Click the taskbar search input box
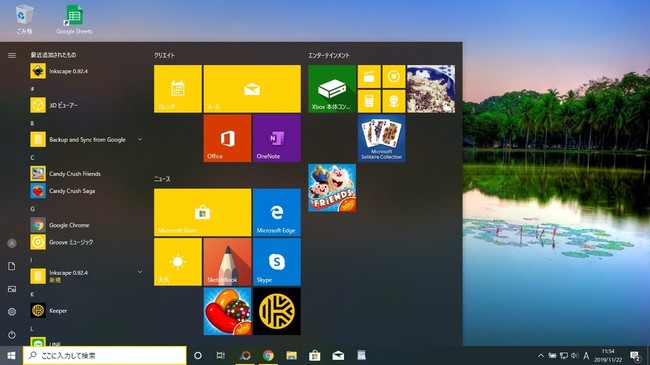 click(x=104, y=355)
